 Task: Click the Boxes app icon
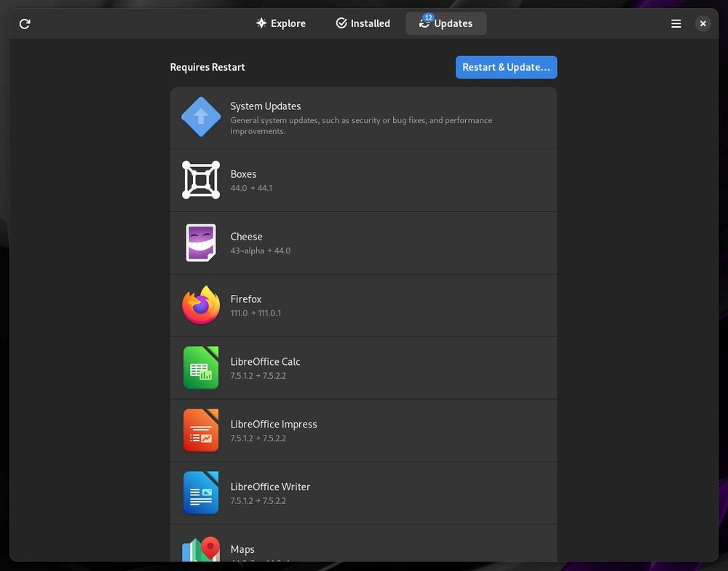point(201,180)
